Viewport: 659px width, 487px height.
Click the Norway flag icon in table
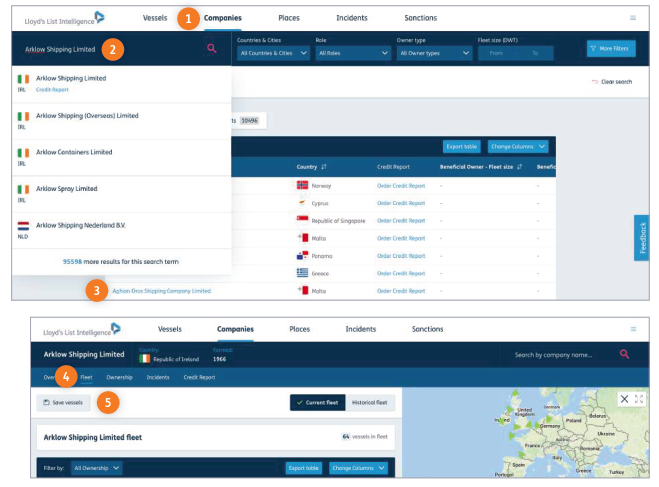302,185
